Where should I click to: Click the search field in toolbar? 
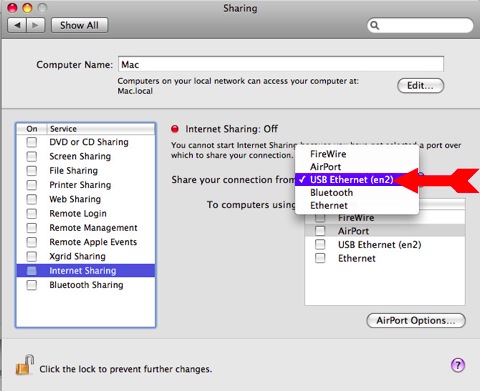(420, 25)
